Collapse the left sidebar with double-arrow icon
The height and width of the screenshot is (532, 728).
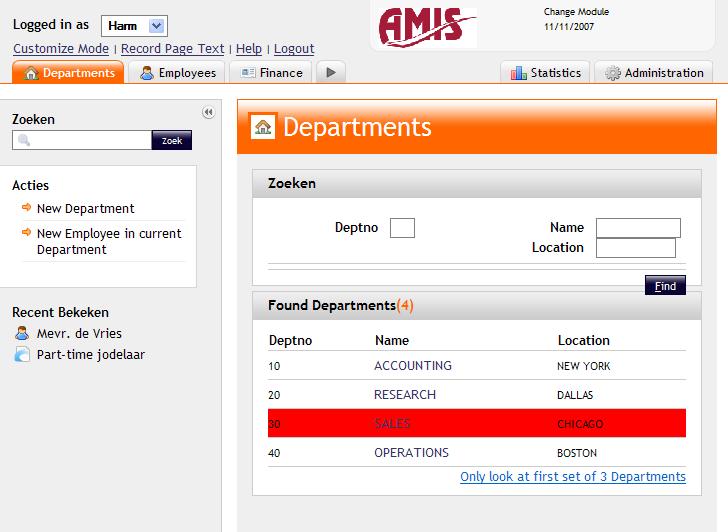[208, 112]
